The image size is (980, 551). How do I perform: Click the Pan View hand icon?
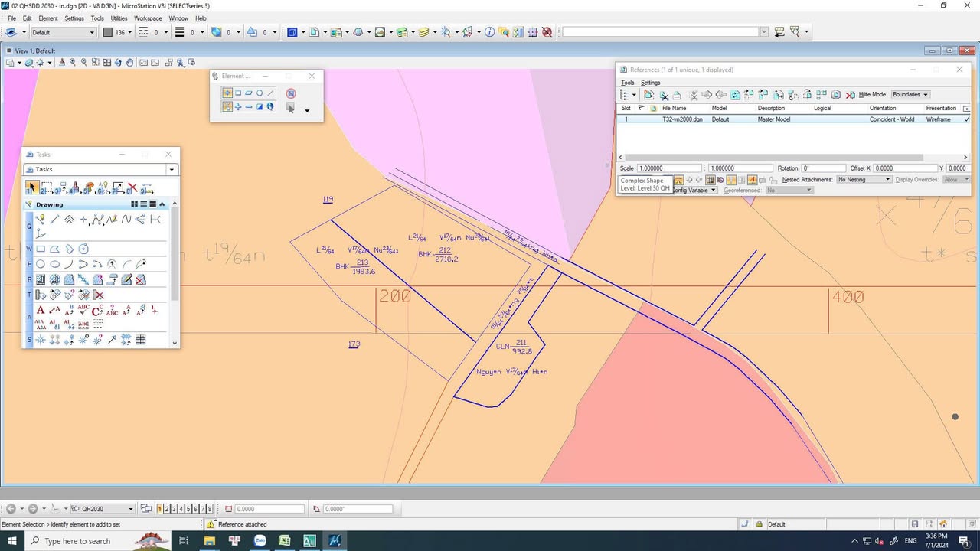(130, 63)
